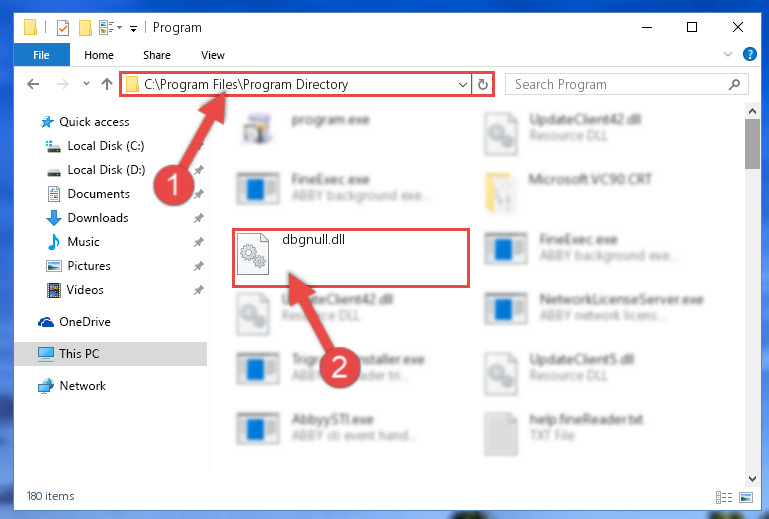
Task: Go forward with the right arrow
Action: 63,84
